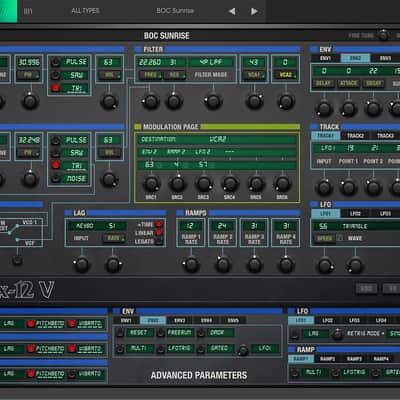Go to the previous preset arrow
The image size is (400, 400).
232,12
